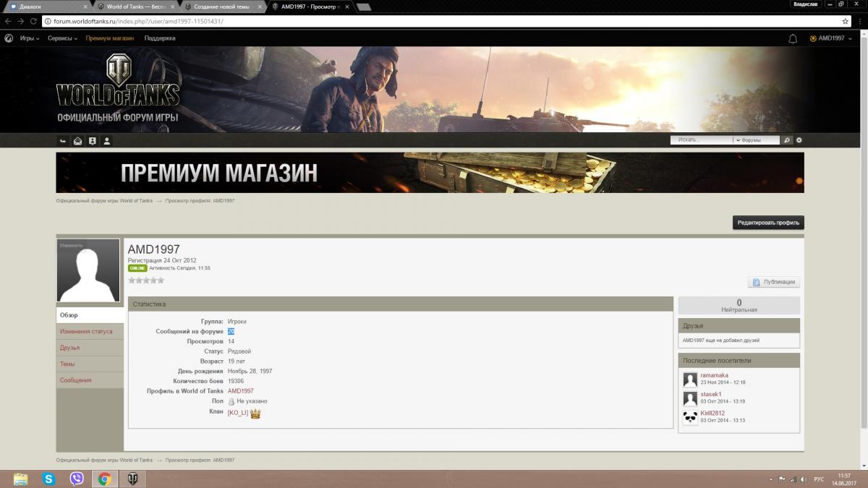868x488 pixels.
Task: Click the Wargaming logo icon in top navigation
Action: [x=9, y=38]
